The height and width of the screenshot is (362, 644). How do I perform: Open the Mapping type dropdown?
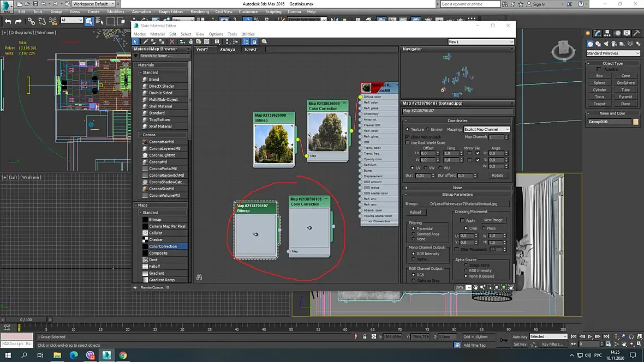point(486,129)
